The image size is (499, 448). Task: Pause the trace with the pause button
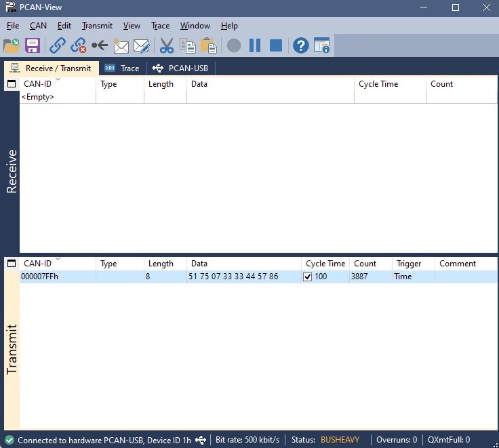255,45
